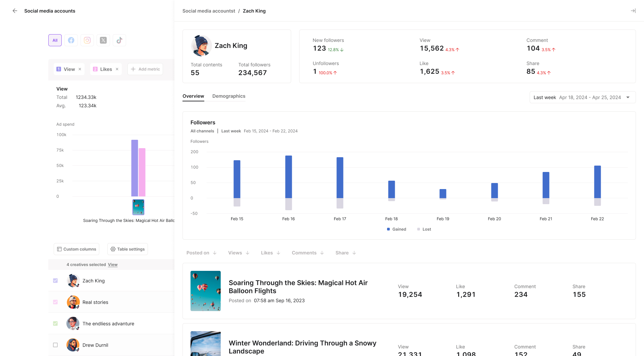The height and width of the screenshot is (356, 644).
Task: Remove the View metric chip
Action: 80,69
